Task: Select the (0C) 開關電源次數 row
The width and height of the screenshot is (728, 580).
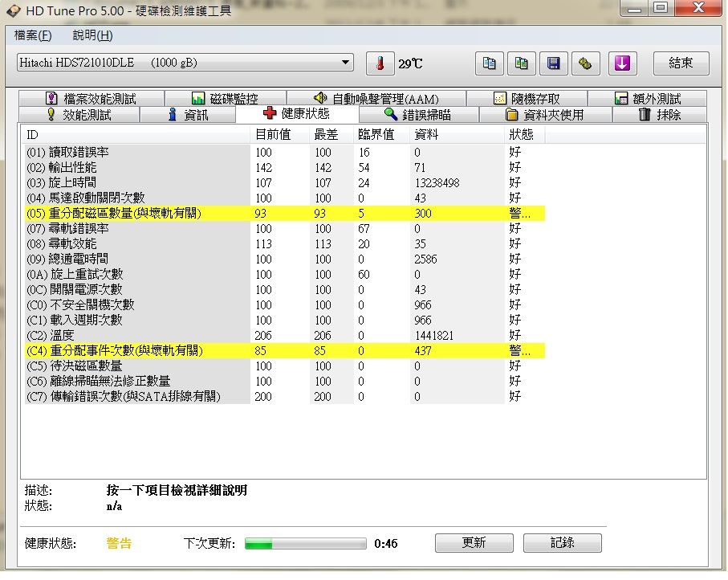Action: 285,289
